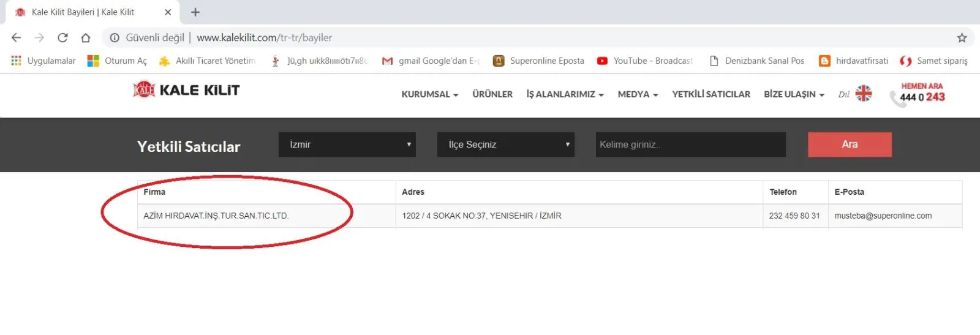Open hirdavatfirsati bookmark

coord(854,61)
